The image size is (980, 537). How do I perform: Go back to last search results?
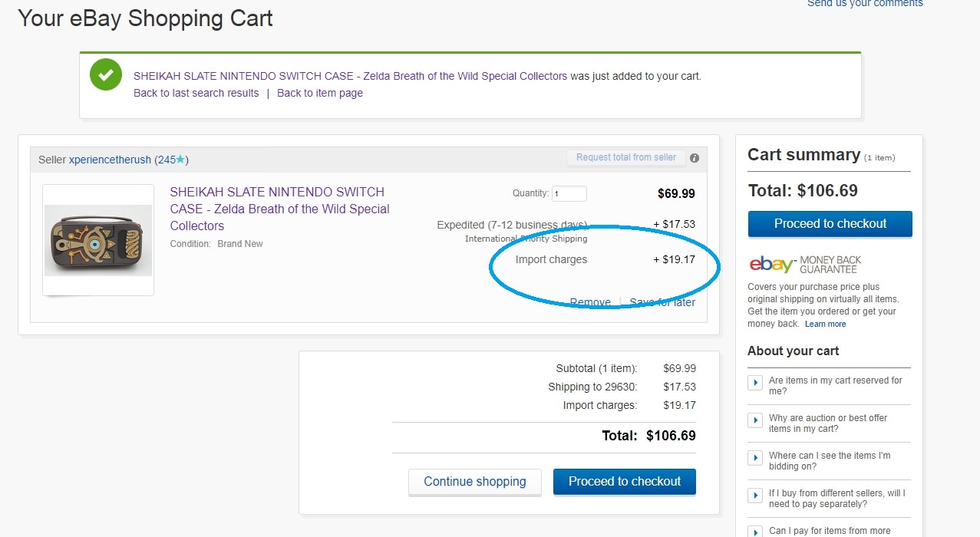(196, 93)
